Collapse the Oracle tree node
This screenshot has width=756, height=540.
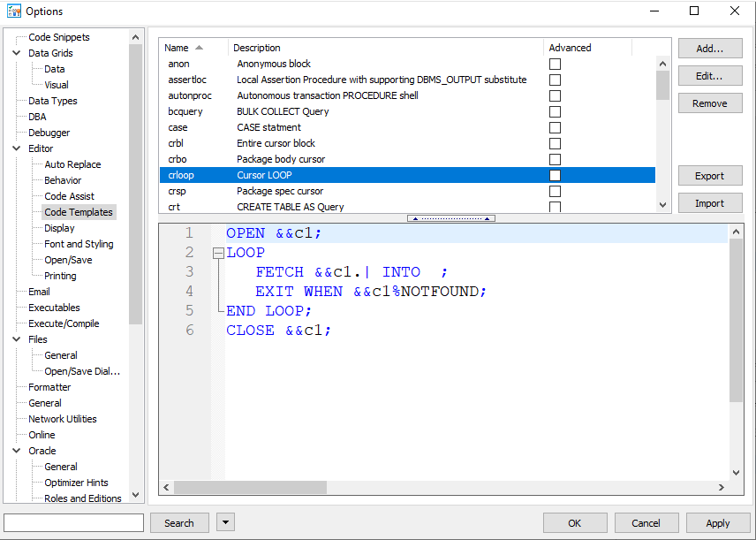coord(17,451)
